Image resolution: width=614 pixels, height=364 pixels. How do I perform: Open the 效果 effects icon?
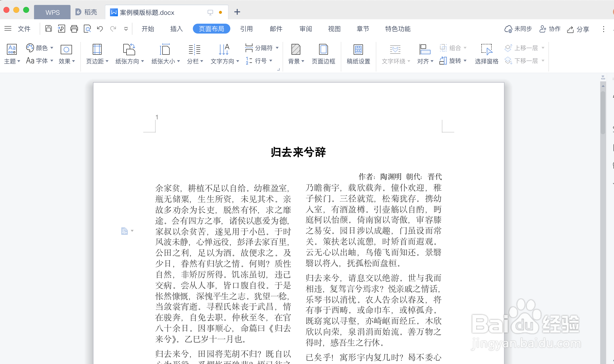coord(66,50)
